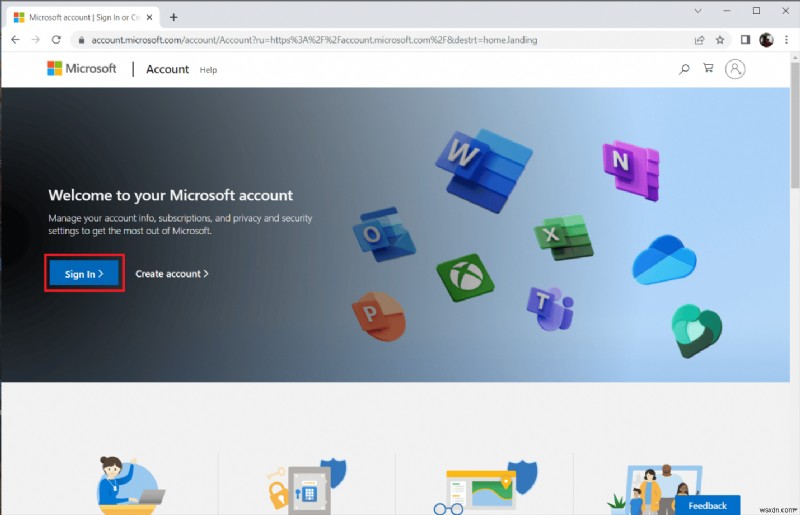Click the Create account link
Image resolution: width=800 pixels, height=515 pixels.
172,274
